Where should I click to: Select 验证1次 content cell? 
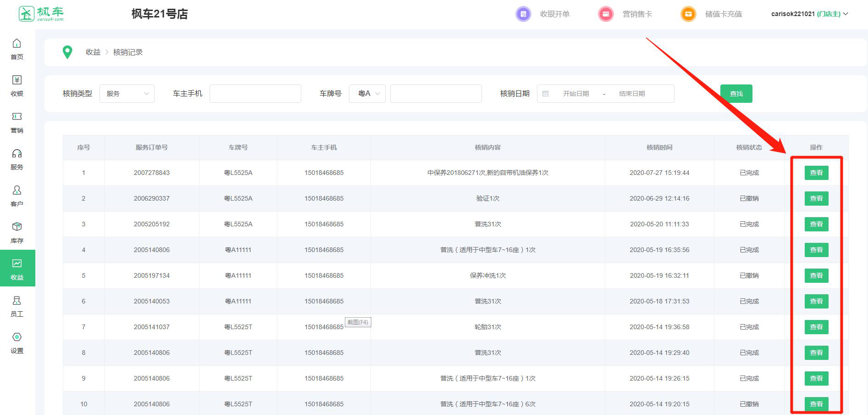(488, 198)
